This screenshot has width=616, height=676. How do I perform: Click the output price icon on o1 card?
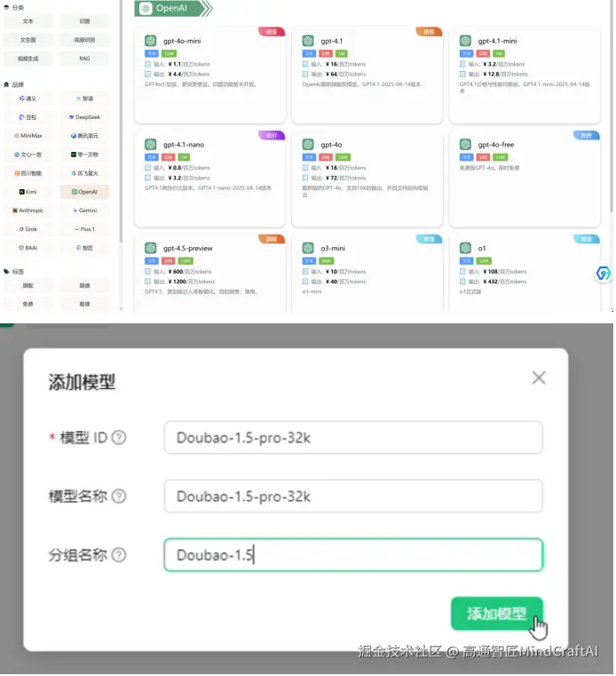(x=462, y=282)
